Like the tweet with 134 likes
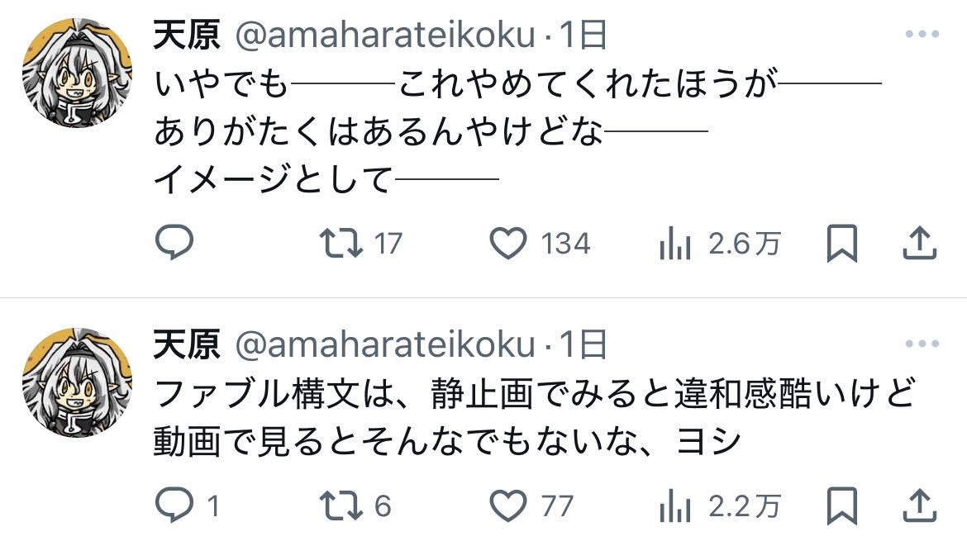 click(x=509, y=244)
